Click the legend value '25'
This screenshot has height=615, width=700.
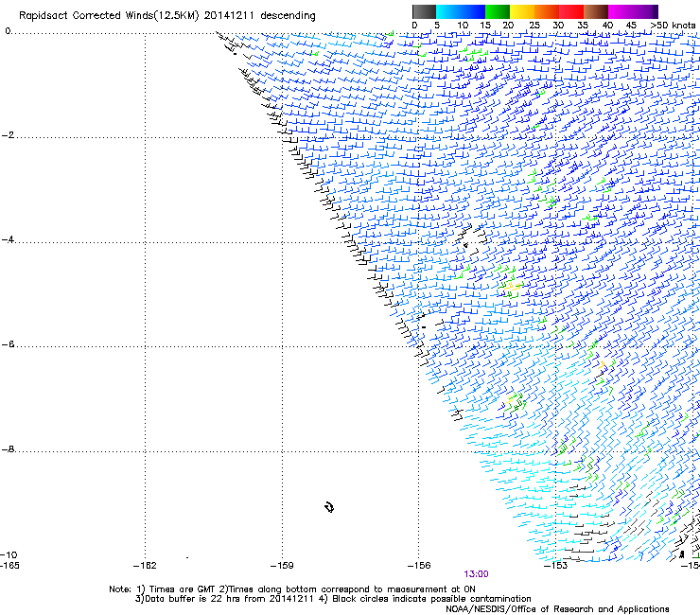[534, 26]
